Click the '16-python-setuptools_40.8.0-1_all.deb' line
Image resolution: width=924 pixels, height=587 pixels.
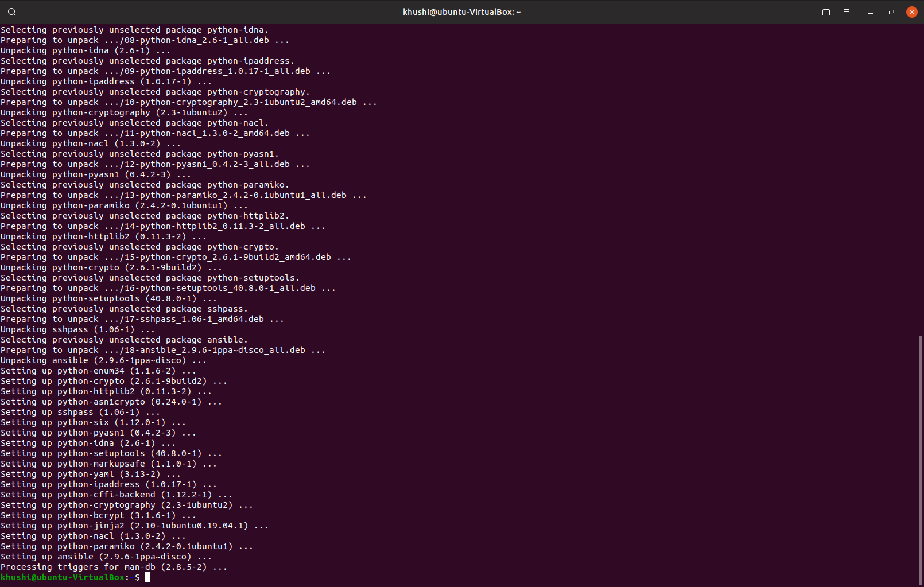[x=168, y=288]
